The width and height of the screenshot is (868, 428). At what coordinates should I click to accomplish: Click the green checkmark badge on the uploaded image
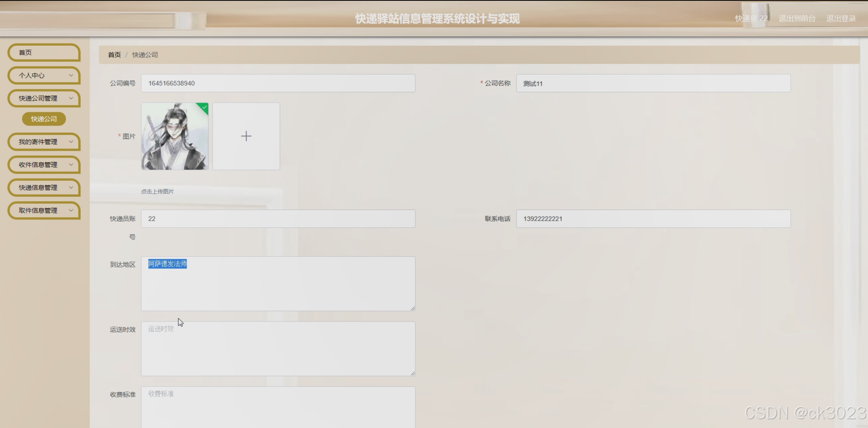[x=204, y=107]
